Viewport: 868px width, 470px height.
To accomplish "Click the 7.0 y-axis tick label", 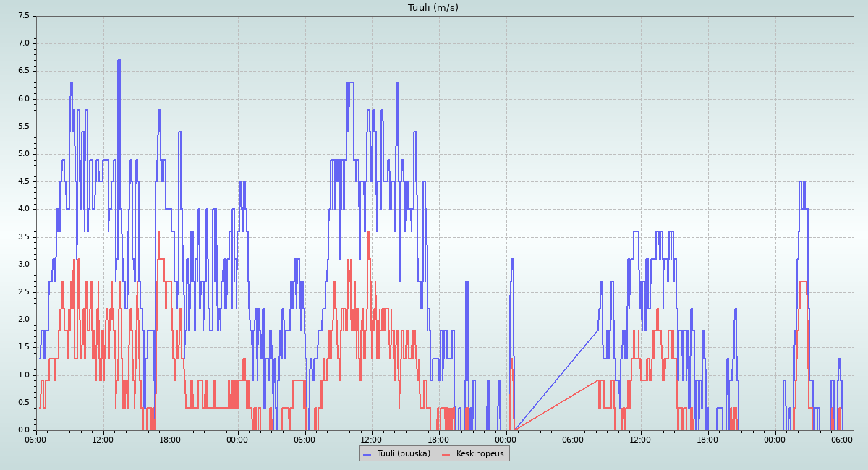I will [23, 43].
